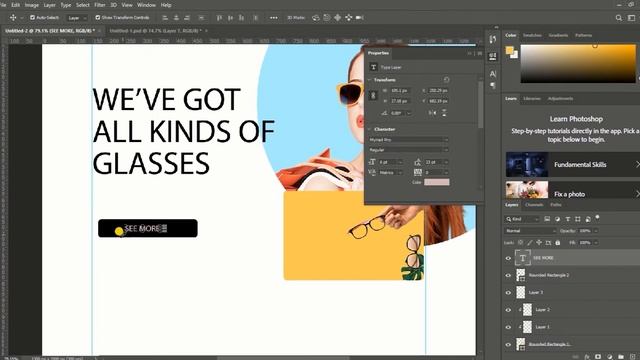The image size is (640, 360).
Task: Filter layers by type layers icon
Action: pos(567,219)
